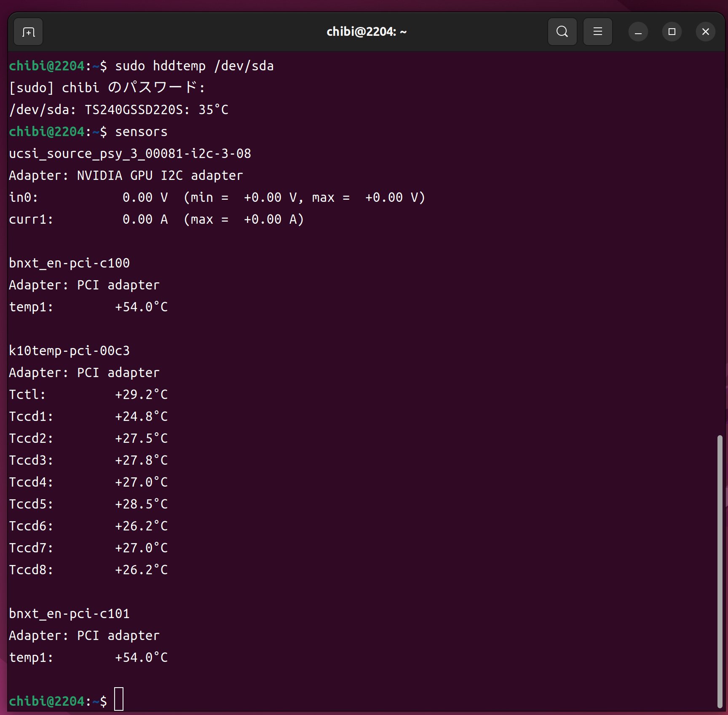
Task: Click the 'NVIDIA GPU I2C adapter' line
Action: point(126,176)
